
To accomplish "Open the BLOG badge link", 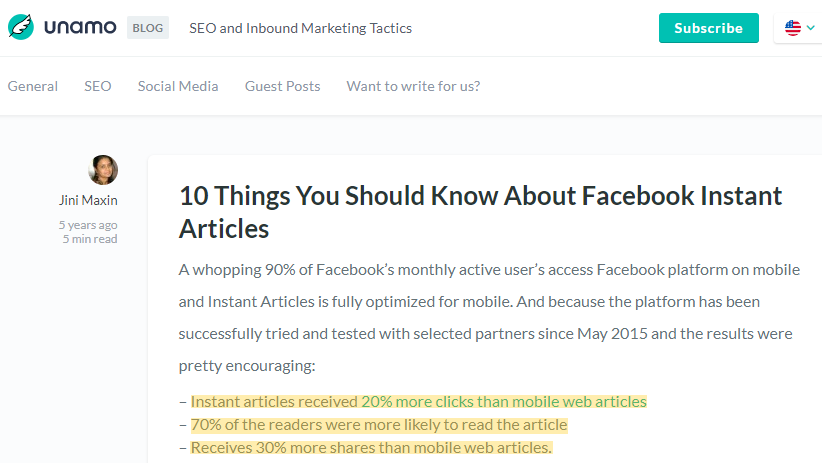I will (x=148, y=28).
